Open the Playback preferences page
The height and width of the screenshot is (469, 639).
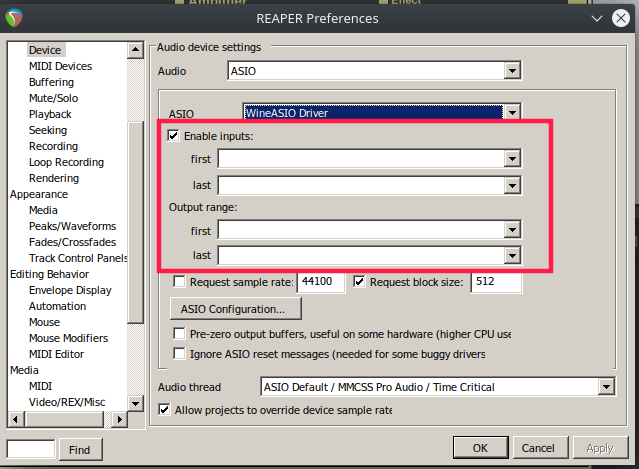tap(50, 114)
